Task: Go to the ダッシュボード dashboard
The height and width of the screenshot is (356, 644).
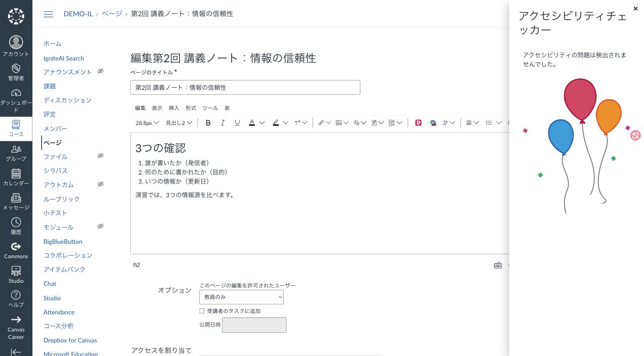Action: (x=16, y=100)
